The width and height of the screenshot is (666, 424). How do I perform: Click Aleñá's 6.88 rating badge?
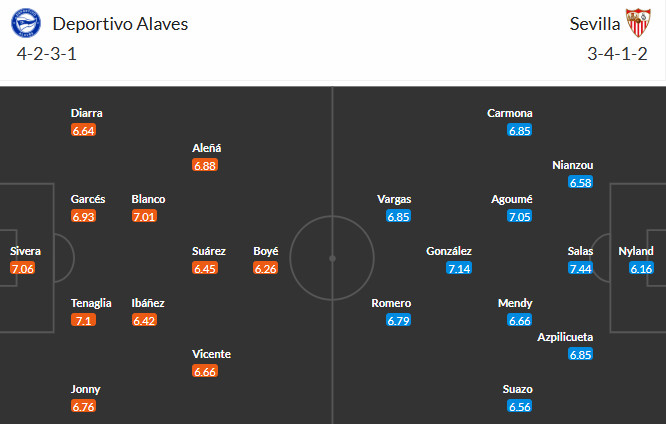(x=205, y=165)
